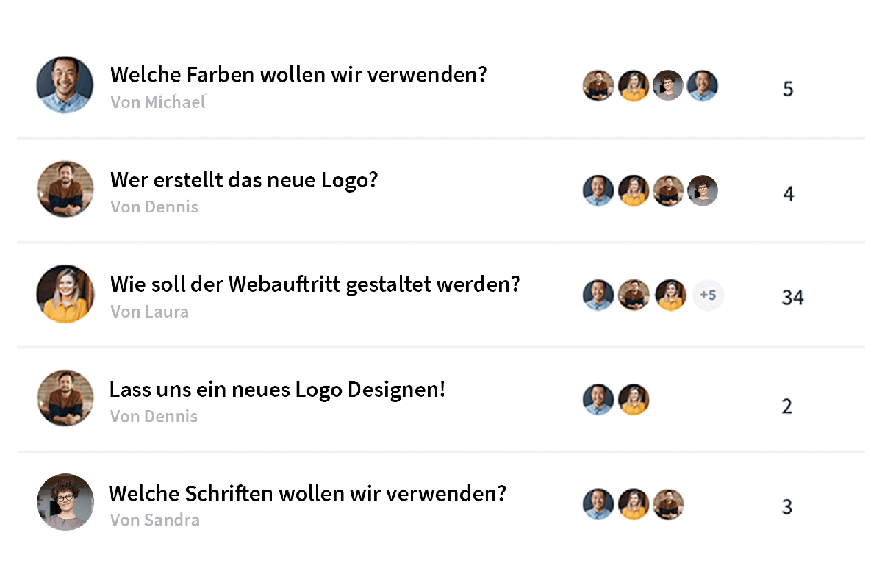
Task: Expand the +5 participants badge in the Webauftritt row
Action: pyautogui.click(x=709, y=295)
